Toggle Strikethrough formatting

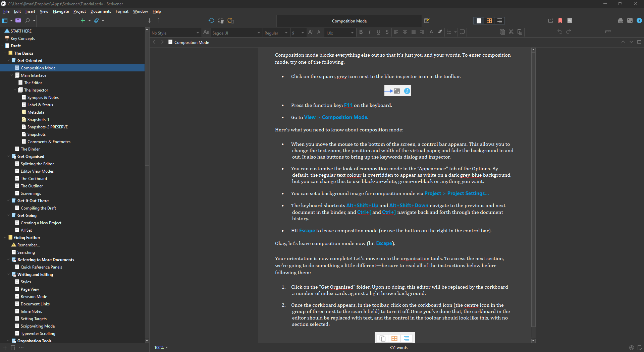tap(387, 32)
